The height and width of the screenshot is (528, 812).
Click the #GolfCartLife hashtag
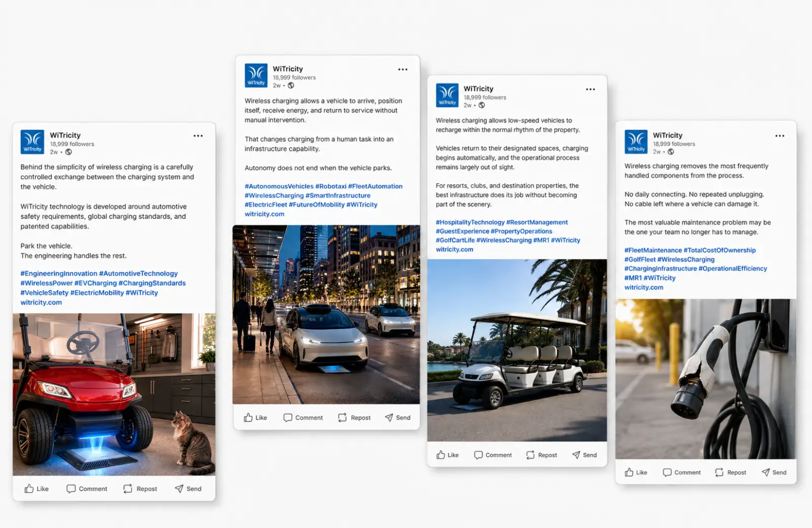pyautogui.click(x=455, y=240)
